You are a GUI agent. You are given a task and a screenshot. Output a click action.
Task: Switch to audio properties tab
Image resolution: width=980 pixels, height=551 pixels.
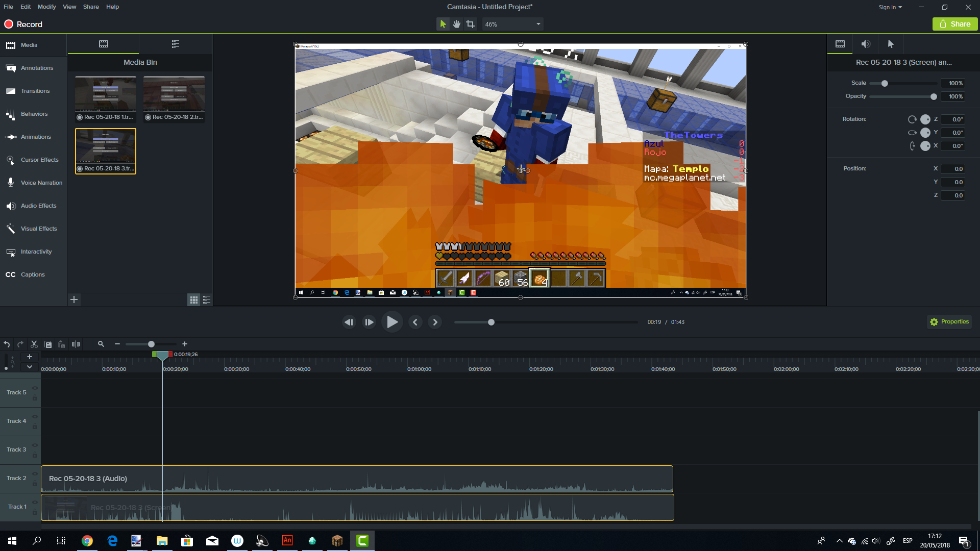(866, 44)
